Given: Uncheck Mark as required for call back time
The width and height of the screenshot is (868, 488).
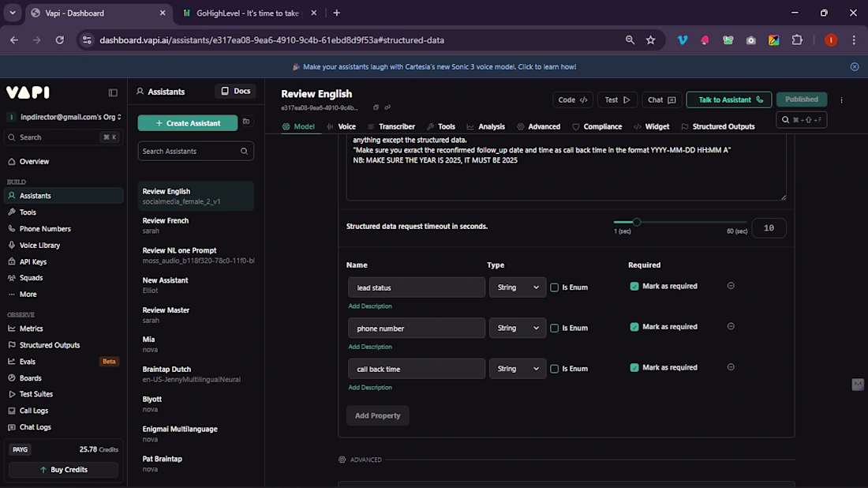Looking at the screenshot, I should [634, 368].
